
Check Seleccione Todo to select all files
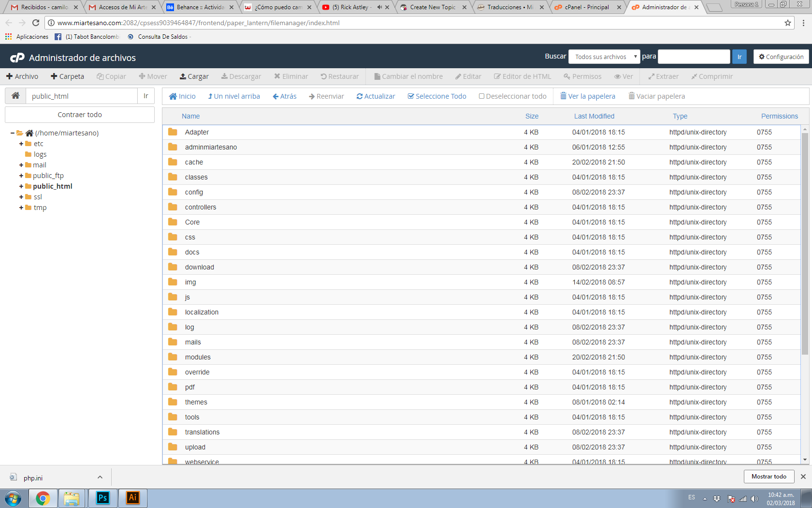tap(437, 96)
